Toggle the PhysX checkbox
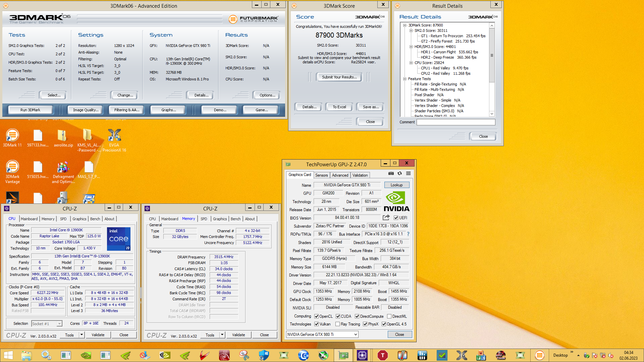 coord(365,324)
